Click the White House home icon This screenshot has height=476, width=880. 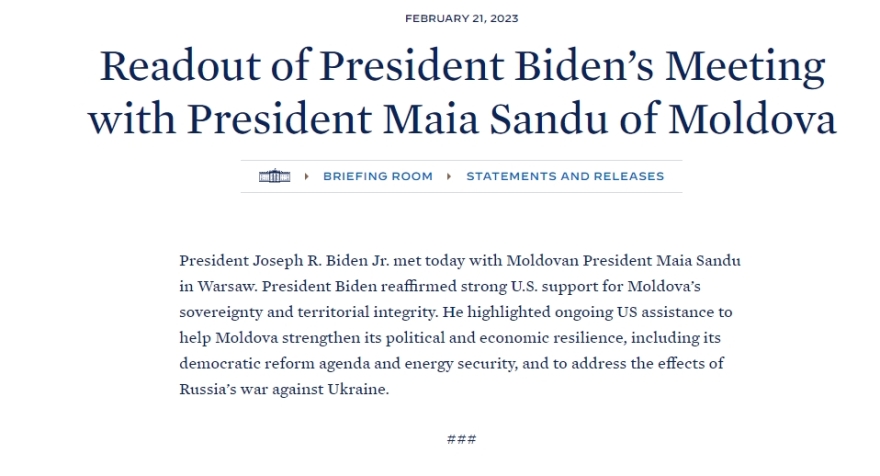point(273,176)
